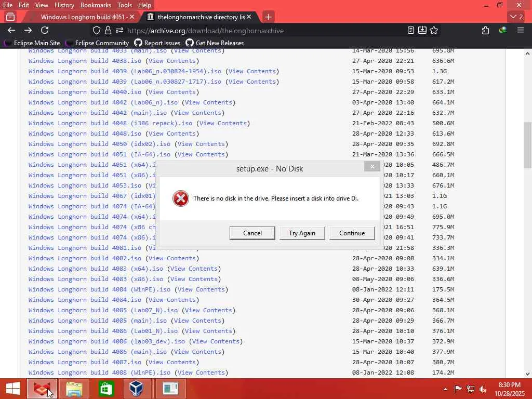The image size is (532, 399).
Task: Open the Extensions puzzle icon
Action: (486, 31)
